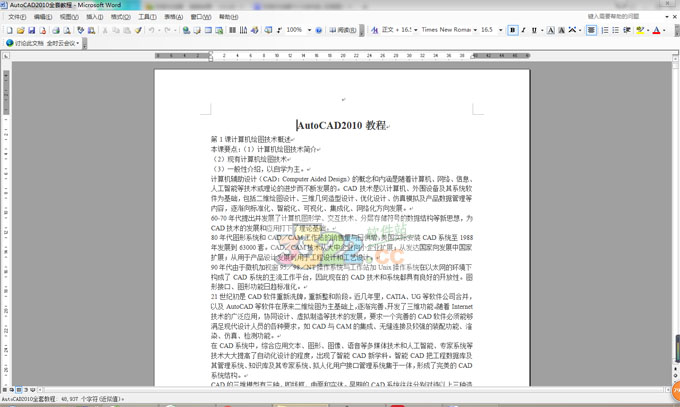Open Print Preview from the toolbar
Image resolution: width=680 pixels, height=407 pixels.
coord(67,30)
